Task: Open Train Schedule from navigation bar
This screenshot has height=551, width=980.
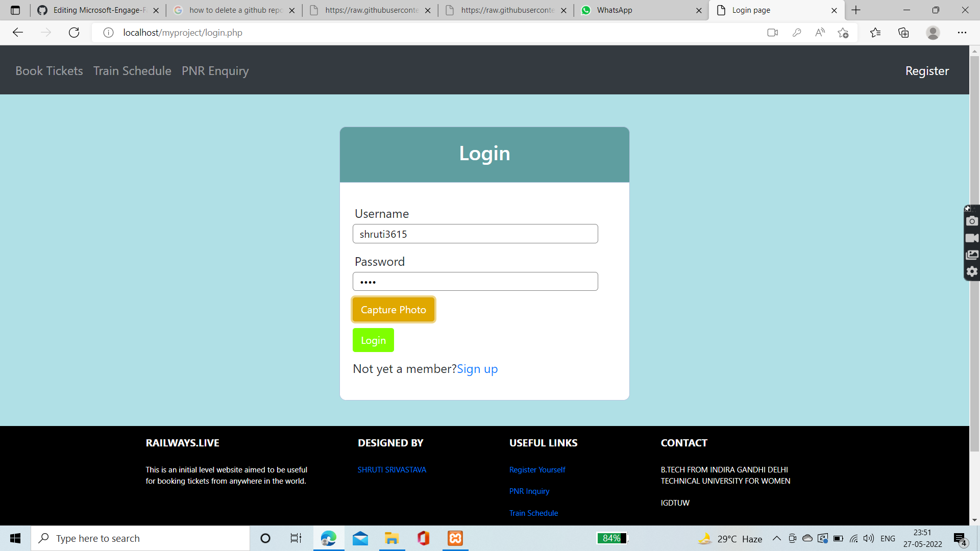Action: coord(132,71)
